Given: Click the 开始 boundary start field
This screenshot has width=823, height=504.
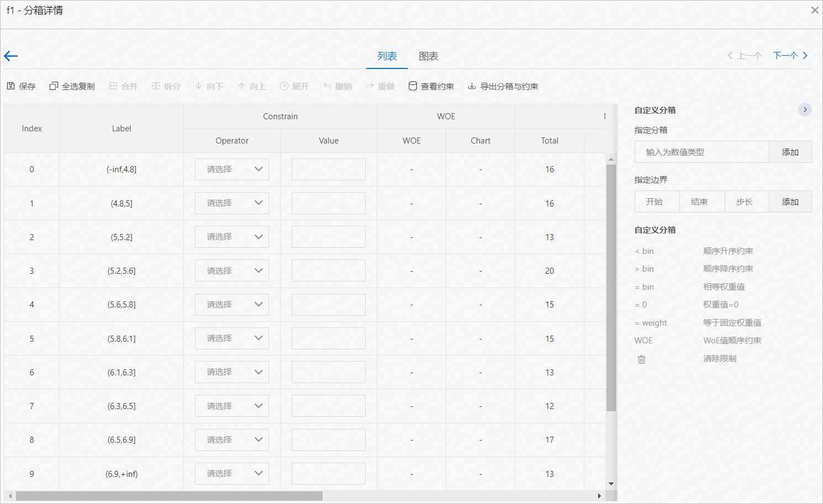Looking at the screenshot, I should coord(657,201).
